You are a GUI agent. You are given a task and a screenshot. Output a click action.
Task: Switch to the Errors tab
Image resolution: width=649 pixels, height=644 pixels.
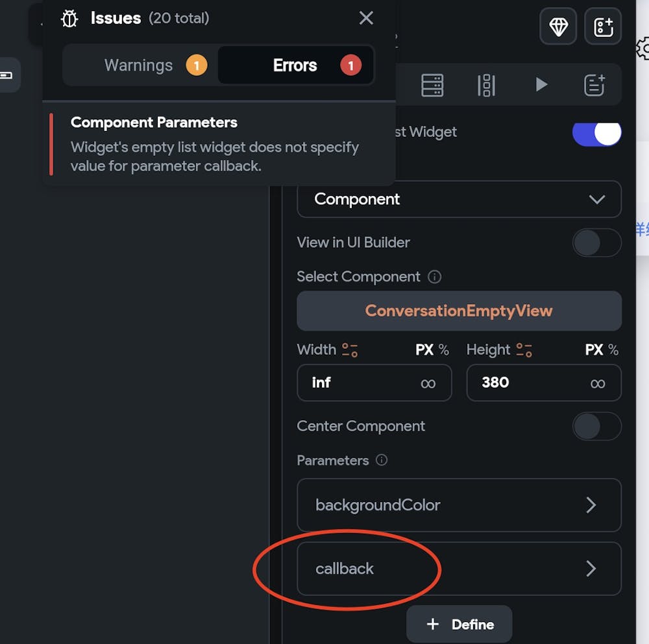point(295,65)
